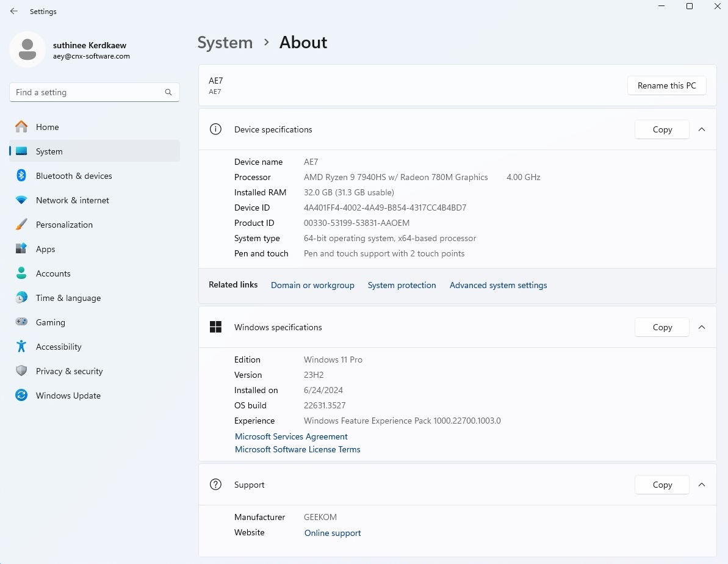Click the Accessibility figure icon

point(21,346)
